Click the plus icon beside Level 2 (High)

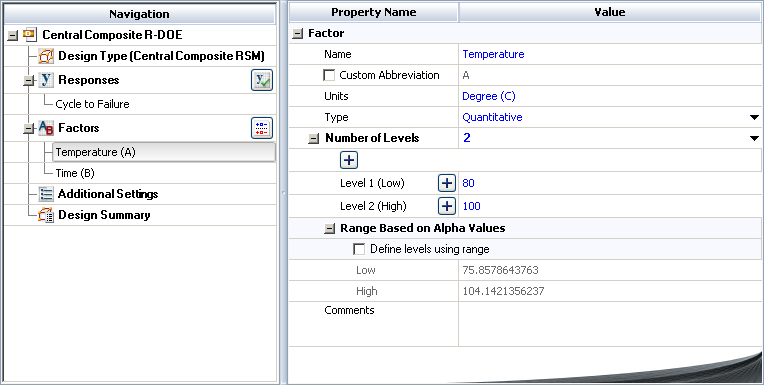446,206
